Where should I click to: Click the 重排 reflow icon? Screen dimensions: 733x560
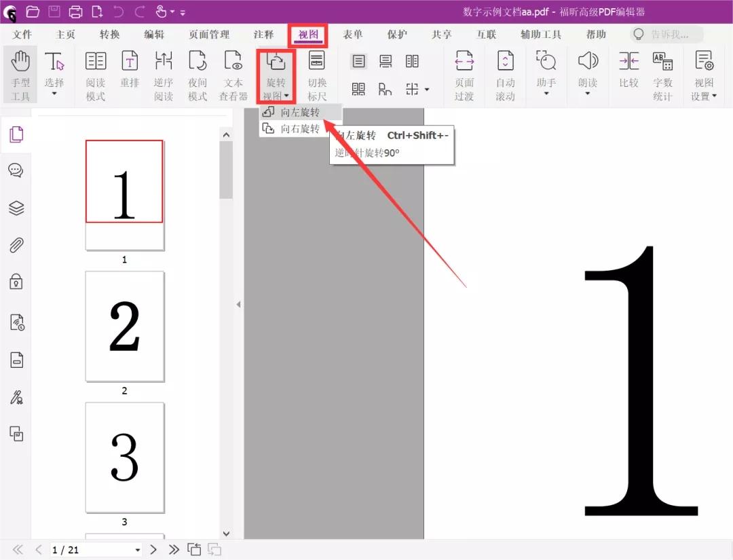tap(130, 75)
